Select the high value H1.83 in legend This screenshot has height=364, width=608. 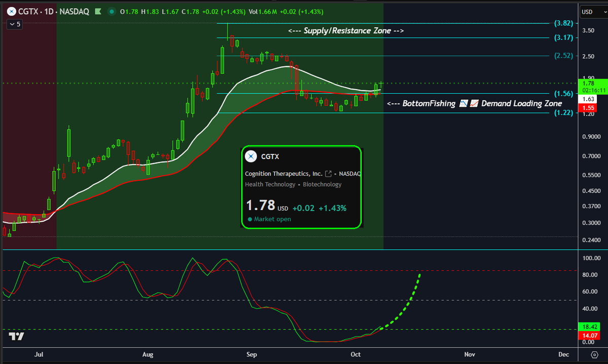tap(150, 11)
